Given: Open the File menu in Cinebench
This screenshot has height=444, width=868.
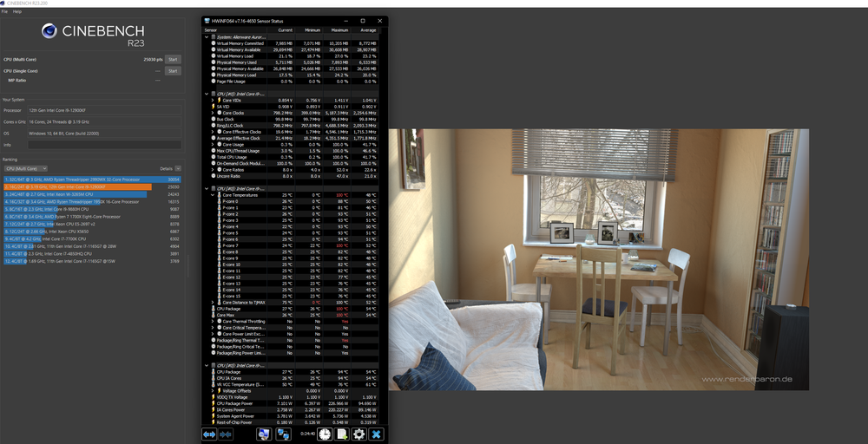Looking at the screenshot, I should point(5,11).
